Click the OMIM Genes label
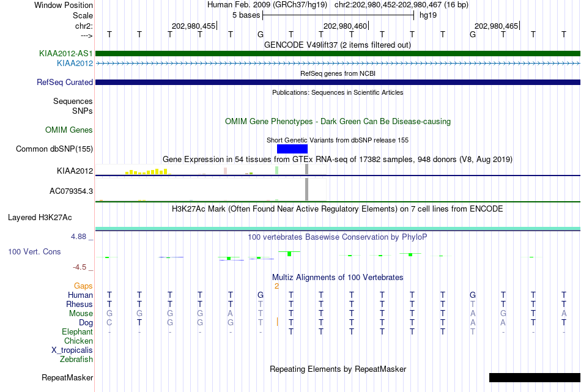 tap(69, 130)
